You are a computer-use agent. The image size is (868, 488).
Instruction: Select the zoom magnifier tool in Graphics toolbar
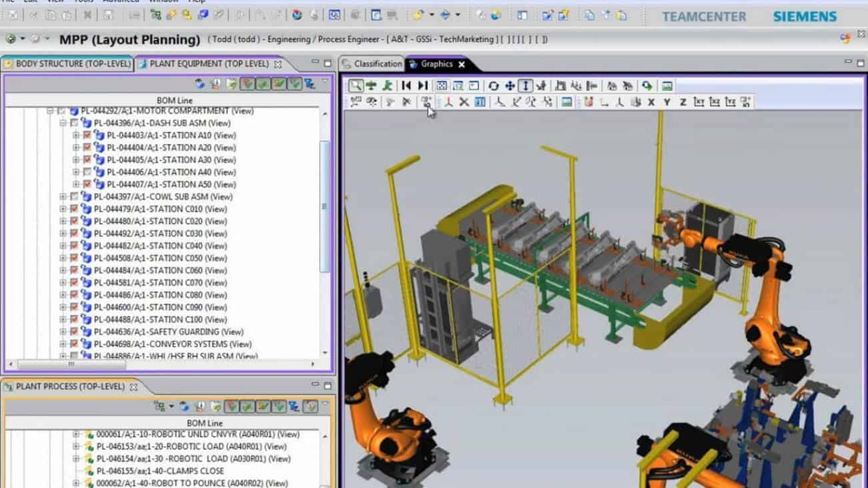(356, 85)
